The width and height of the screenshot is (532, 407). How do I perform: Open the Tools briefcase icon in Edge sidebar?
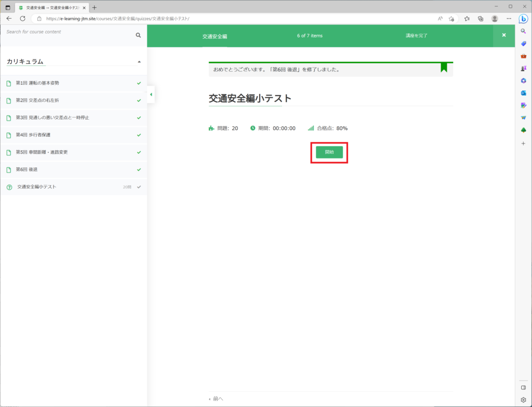coord(523,56)
